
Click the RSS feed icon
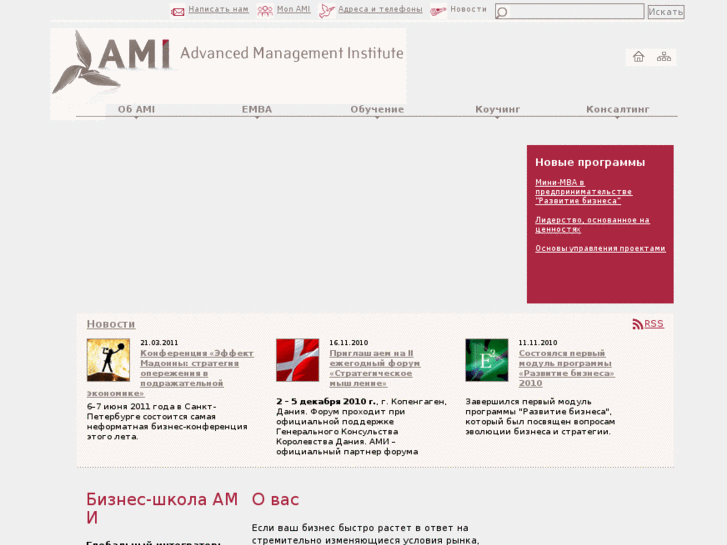(638, 324)
